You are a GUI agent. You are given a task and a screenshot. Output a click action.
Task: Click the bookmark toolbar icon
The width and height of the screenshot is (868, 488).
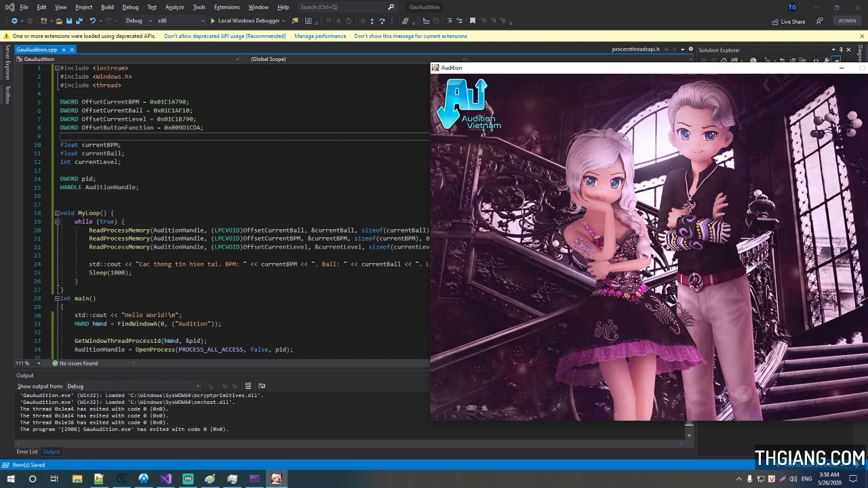coord(473,21)
